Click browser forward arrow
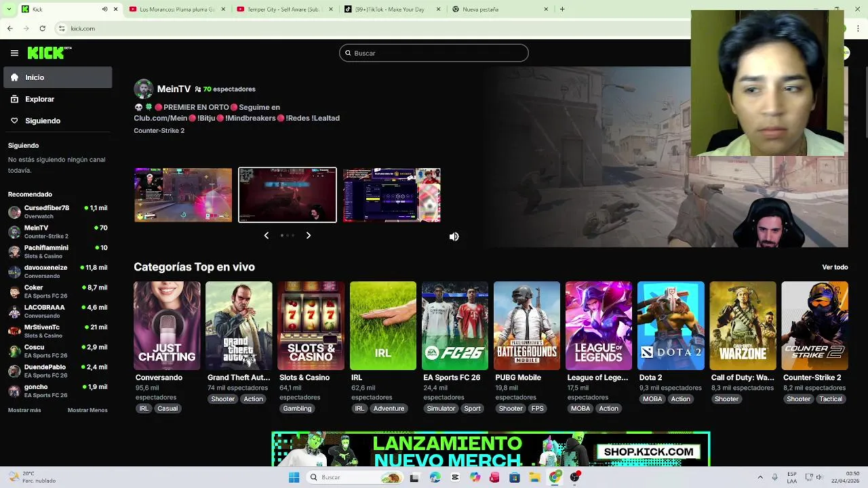 pos(26,28)
